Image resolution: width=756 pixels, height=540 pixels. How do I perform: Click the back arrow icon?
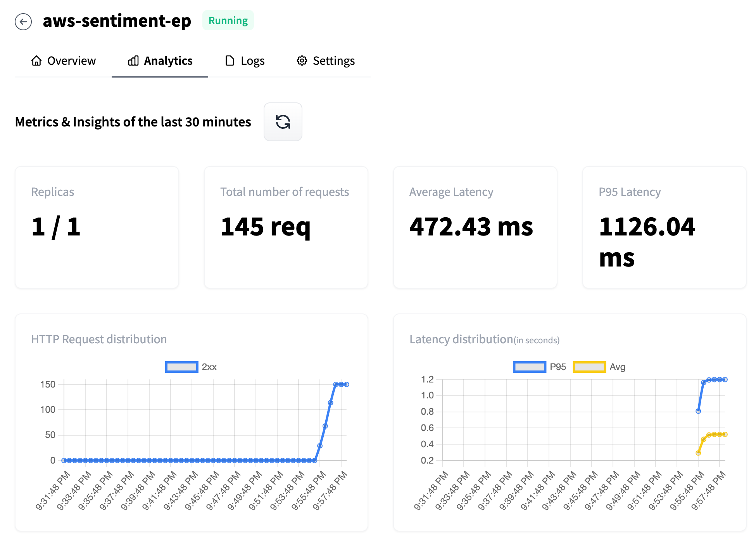(x=23, y=21)
